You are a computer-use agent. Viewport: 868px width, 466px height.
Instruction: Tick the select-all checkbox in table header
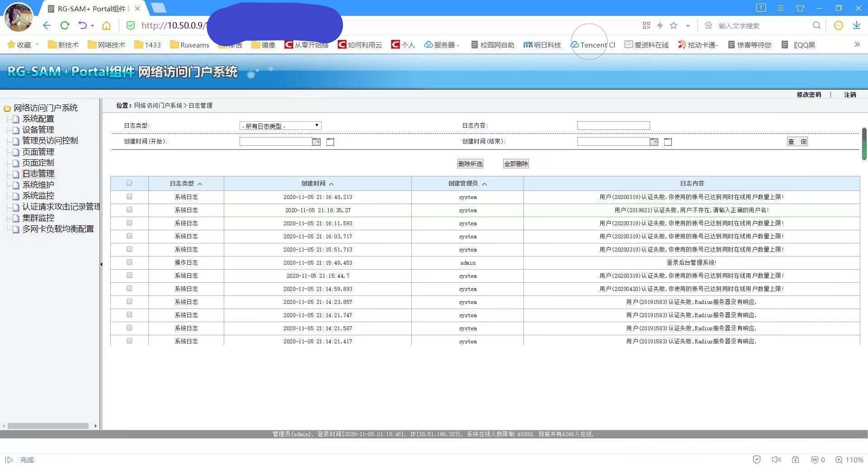coord(129,183)
